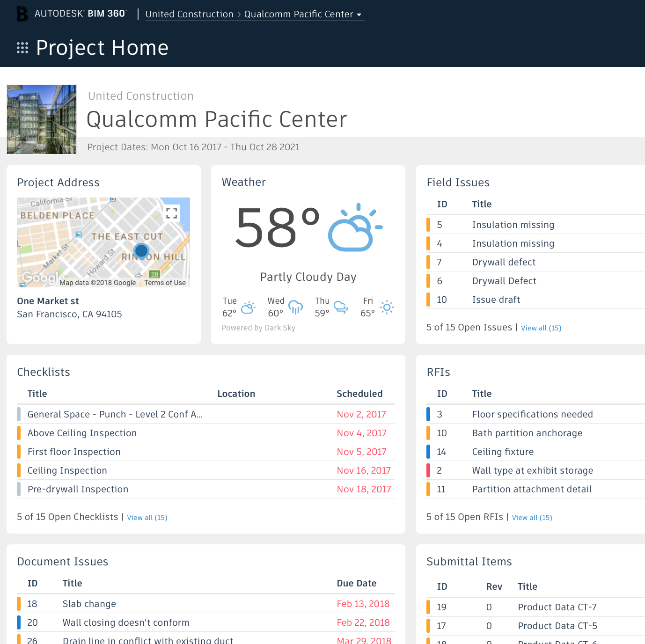Viewport: 645px width, 644px height.
Task: Click the project building thumbnail image
Action: [x=42, y=119]
